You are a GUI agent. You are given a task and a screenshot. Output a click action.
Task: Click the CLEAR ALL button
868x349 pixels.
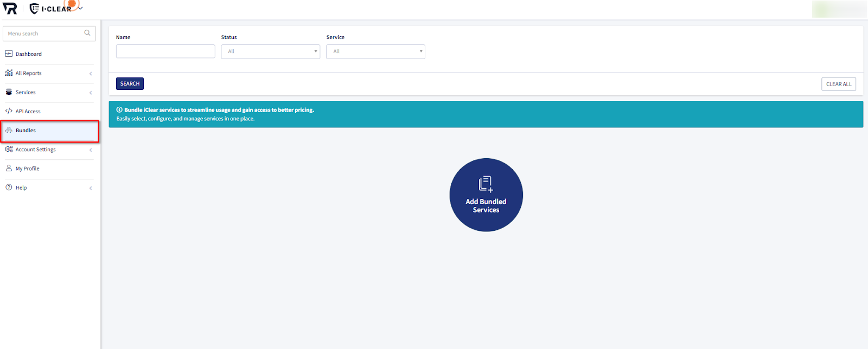(x=839, y=84)
